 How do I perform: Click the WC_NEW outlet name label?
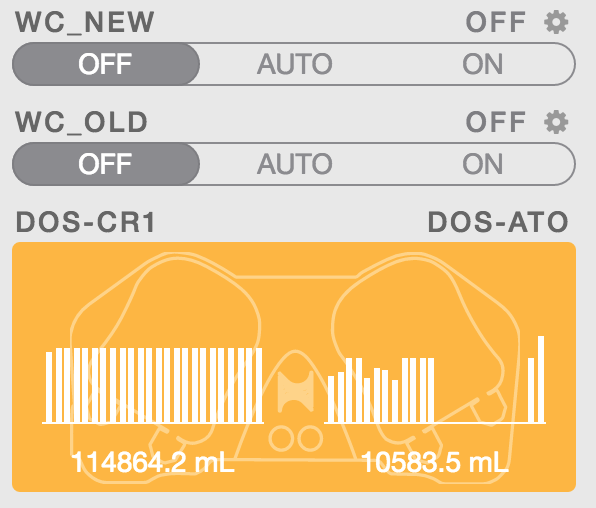pos(85,23)
